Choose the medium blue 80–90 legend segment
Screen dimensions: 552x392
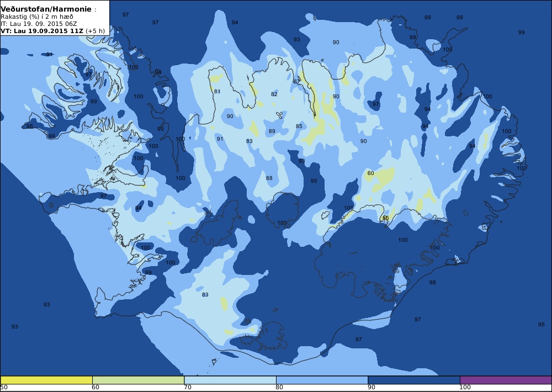pyautogui.click(x=322, y=380)
